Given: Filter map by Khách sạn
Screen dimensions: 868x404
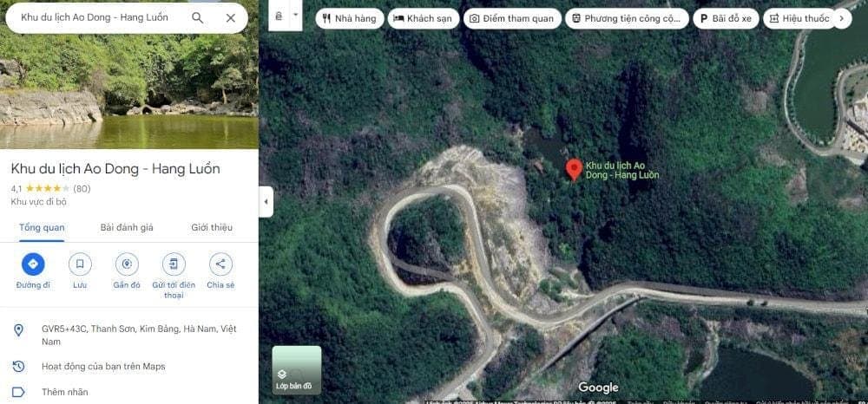Looking at the screenshot, I should [424, 19].
